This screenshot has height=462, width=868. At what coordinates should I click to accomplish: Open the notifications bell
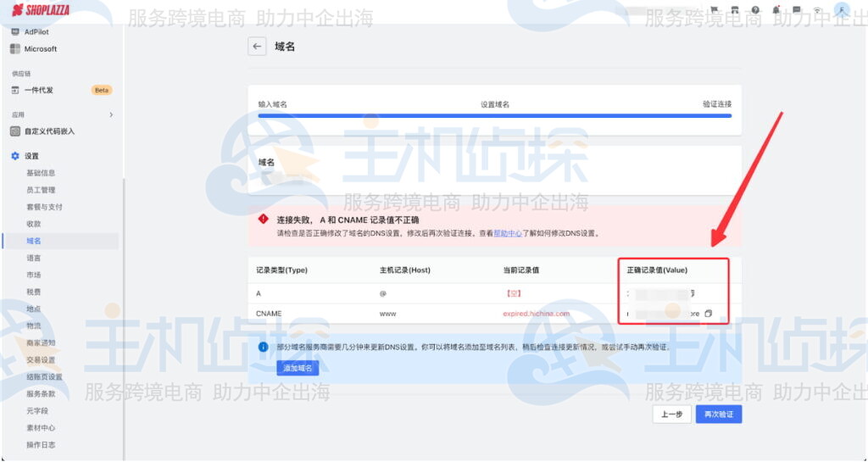776,10
